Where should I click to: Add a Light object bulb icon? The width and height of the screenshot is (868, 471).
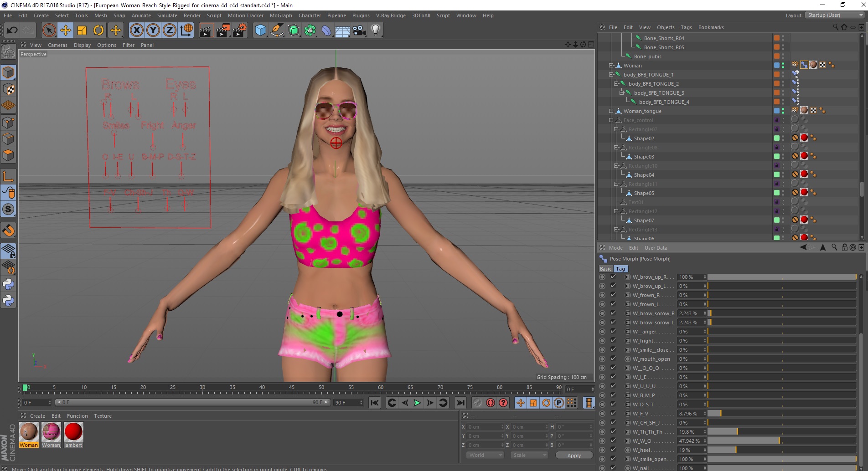(376, 31)
